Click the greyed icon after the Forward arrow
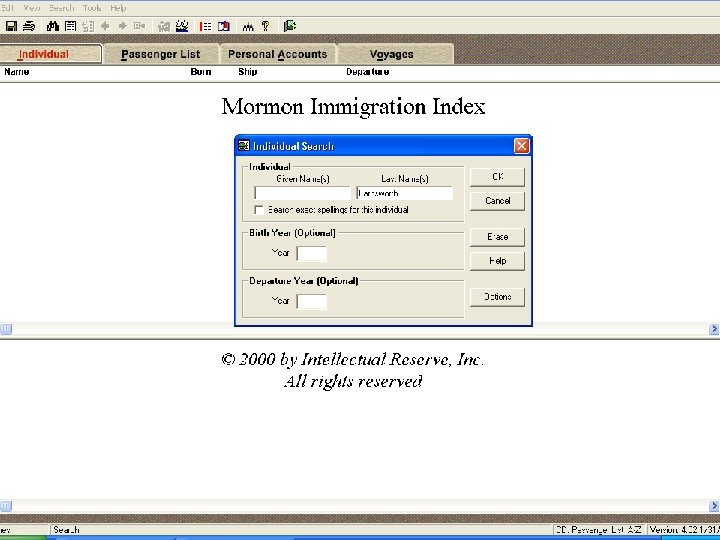Image resolution: width=720 pixels, height=540 pixels. click(x=140, y=26)
